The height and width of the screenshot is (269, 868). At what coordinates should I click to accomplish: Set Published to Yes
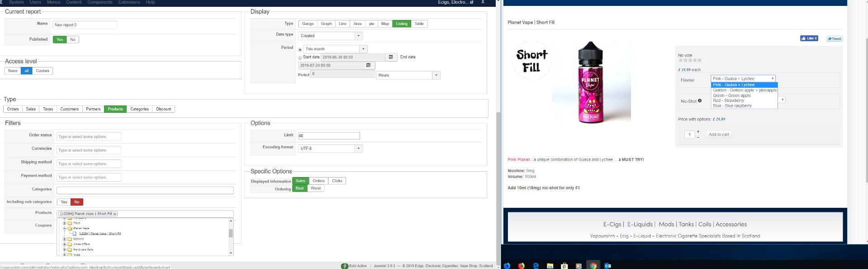(x=60, y=39)
